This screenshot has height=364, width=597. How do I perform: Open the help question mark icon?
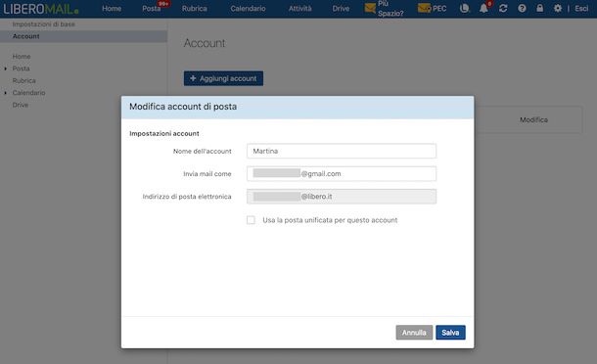522,8
